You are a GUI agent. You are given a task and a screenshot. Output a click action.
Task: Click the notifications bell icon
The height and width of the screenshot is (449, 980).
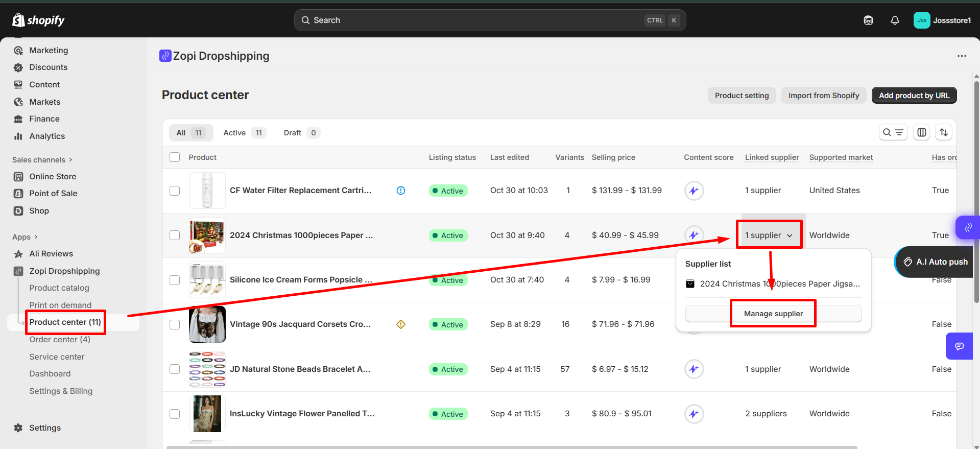tap(895, 20)
